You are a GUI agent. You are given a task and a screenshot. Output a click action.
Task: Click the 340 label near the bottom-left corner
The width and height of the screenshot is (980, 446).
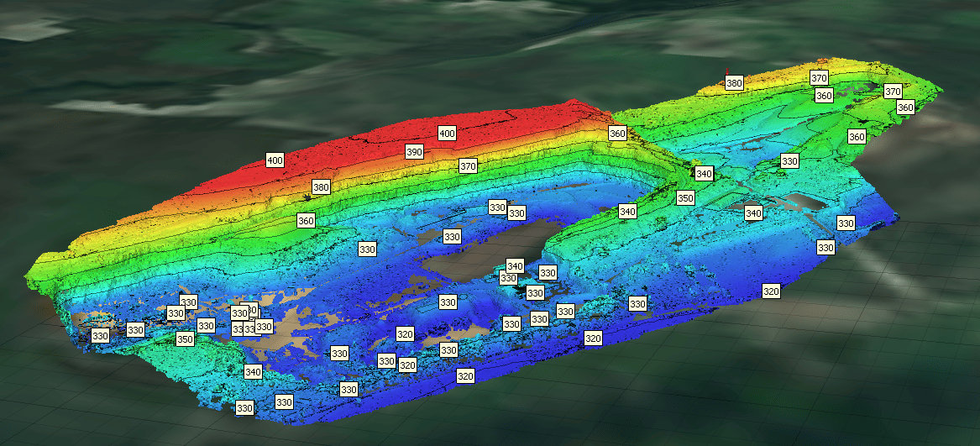[x=253, y=371]
